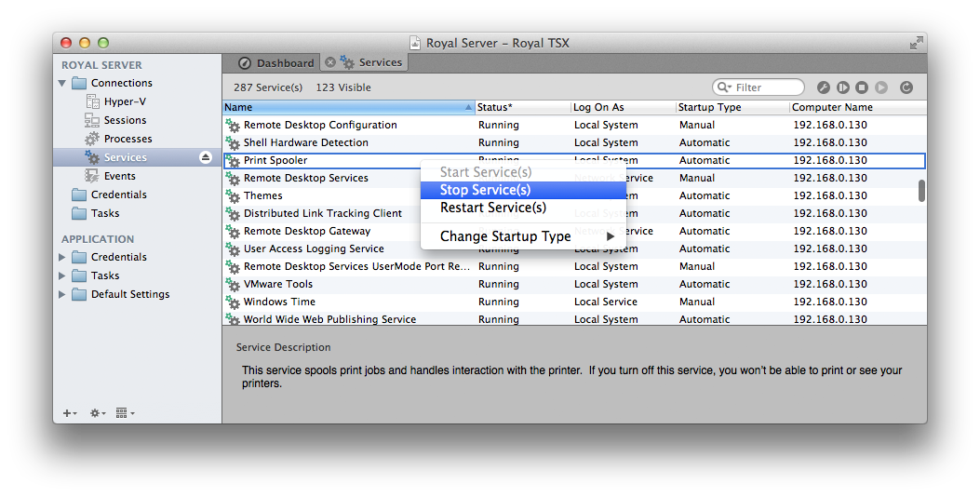Screen dimensions: 980x497
Task: Open the magnifier dropdown in Filter field
Action: pos(724,87)
